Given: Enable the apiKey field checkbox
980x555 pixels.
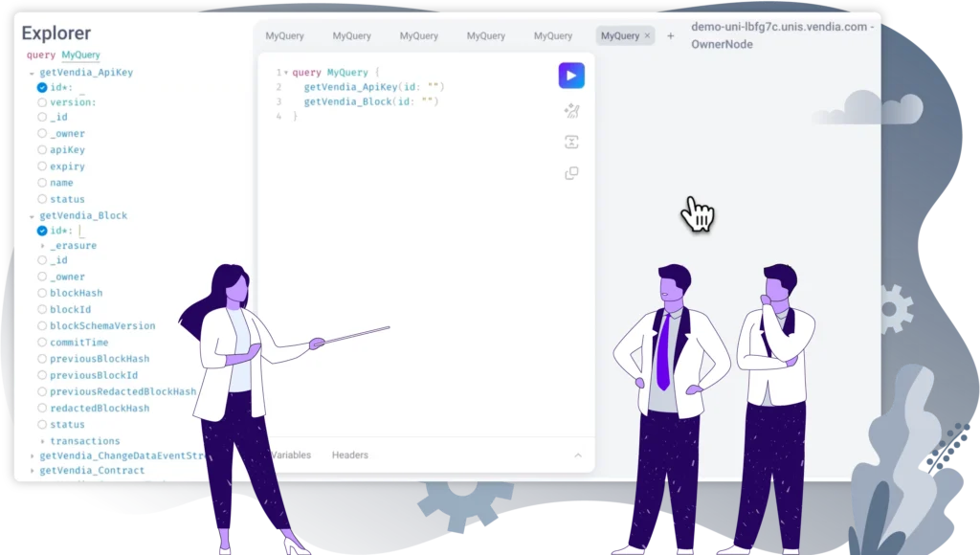Looking at the screenshot, I should 42,150.
